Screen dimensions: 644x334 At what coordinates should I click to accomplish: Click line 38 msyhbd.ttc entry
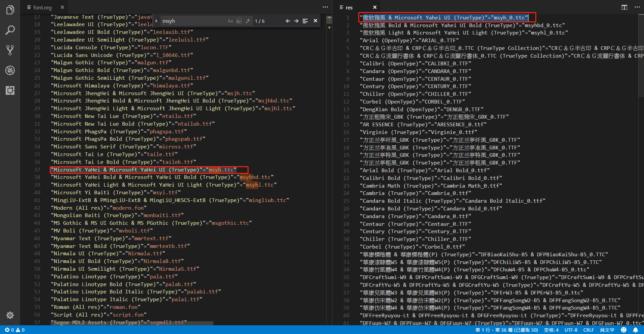(x=162, y=177)
